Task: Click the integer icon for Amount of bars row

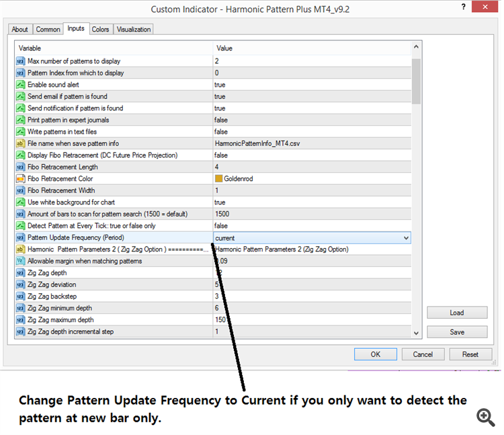Action: pyautogui.click(x=20, y=214)
